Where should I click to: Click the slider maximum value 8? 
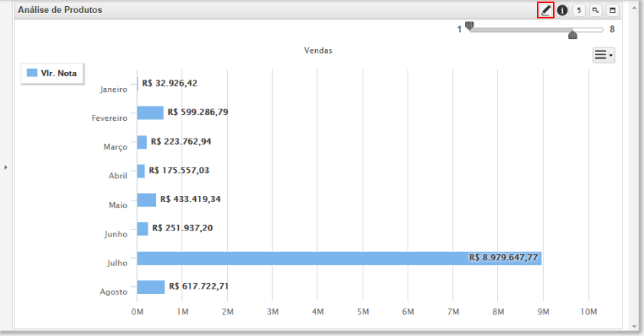tap(613, 29)
